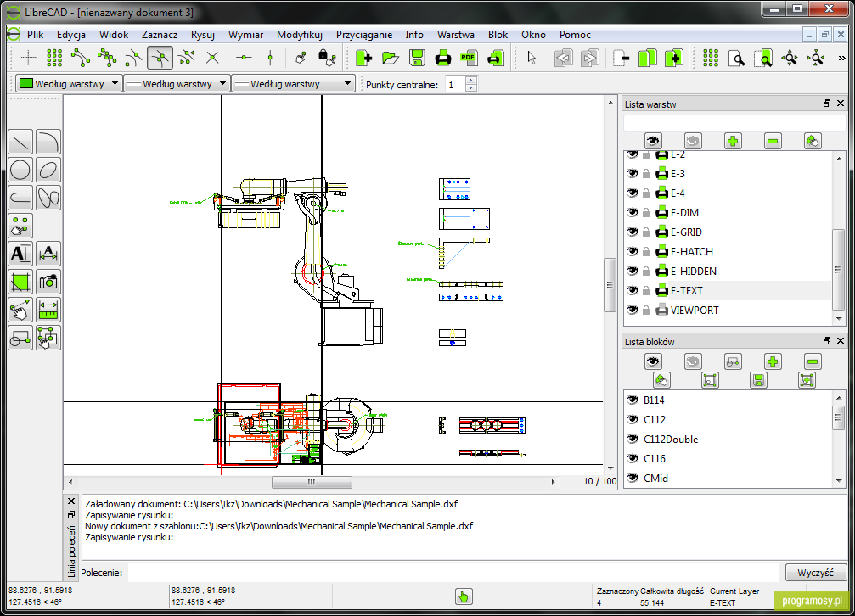Image resolution: width=855 pixels, height=616 pixels.
Task: Open the Pomoc menu
Action: click(x=575, y=34)
